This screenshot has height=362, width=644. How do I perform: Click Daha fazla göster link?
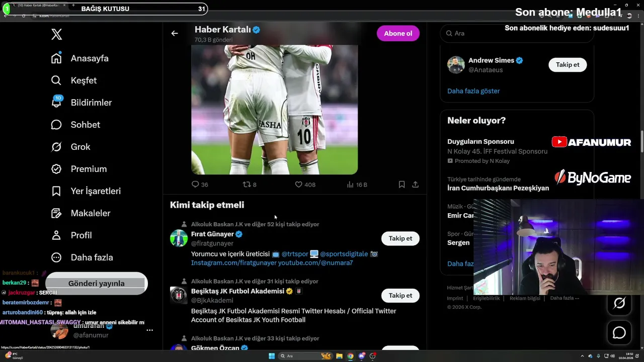(x=473, y=91)
